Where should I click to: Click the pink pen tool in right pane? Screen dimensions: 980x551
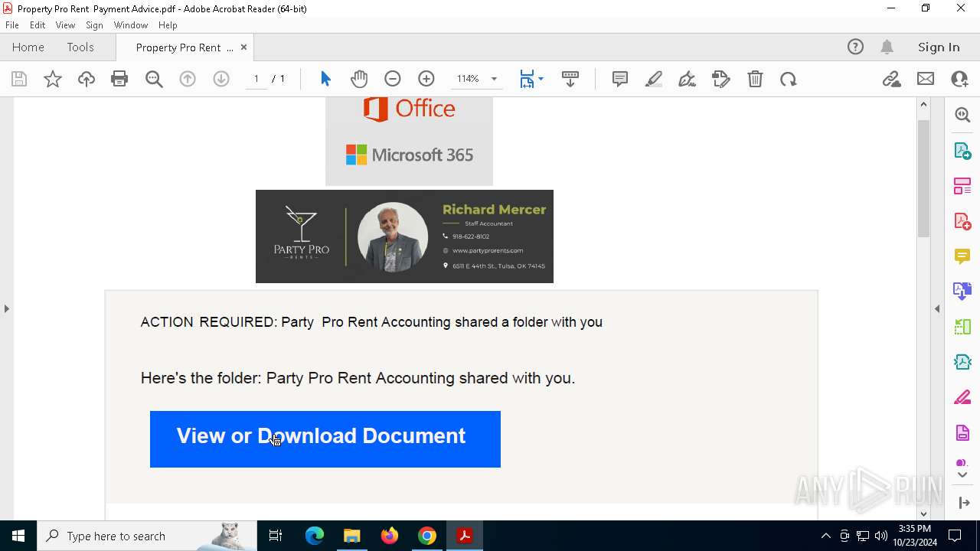962,398
